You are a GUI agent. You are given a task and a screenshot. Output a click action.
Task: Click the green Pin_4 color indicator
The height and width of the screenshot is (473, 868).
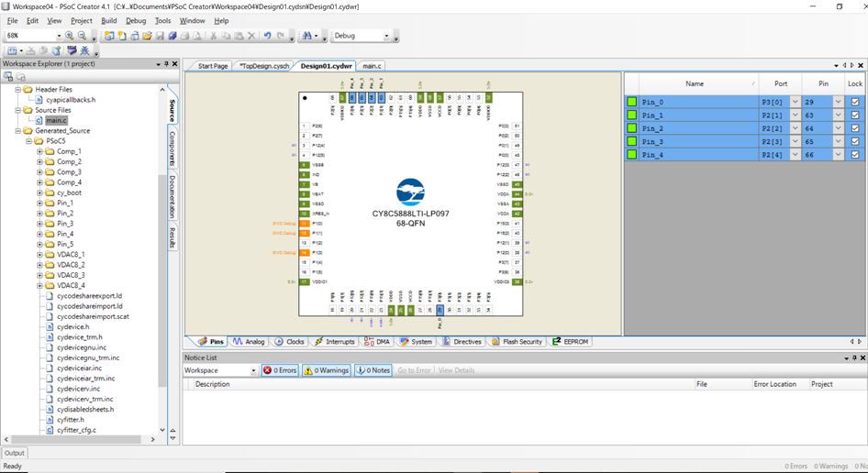click(631, 155)
